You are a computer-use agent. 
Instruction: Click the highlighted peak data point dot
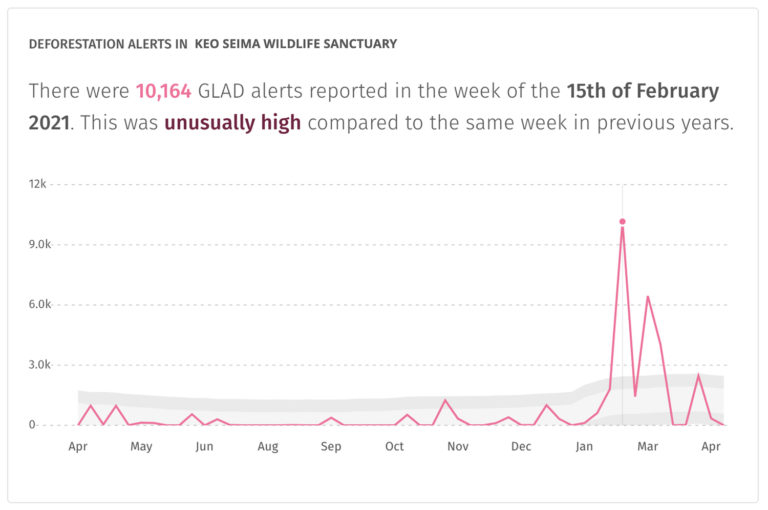pyautogui.click(x=622, y=221)
